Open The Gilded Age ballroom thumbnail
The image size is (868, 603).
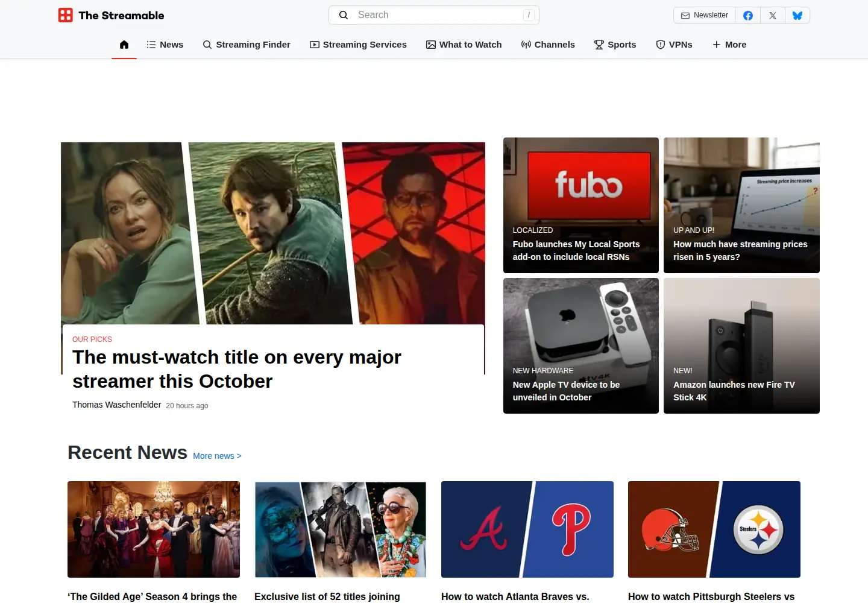(x=154, y=529)
